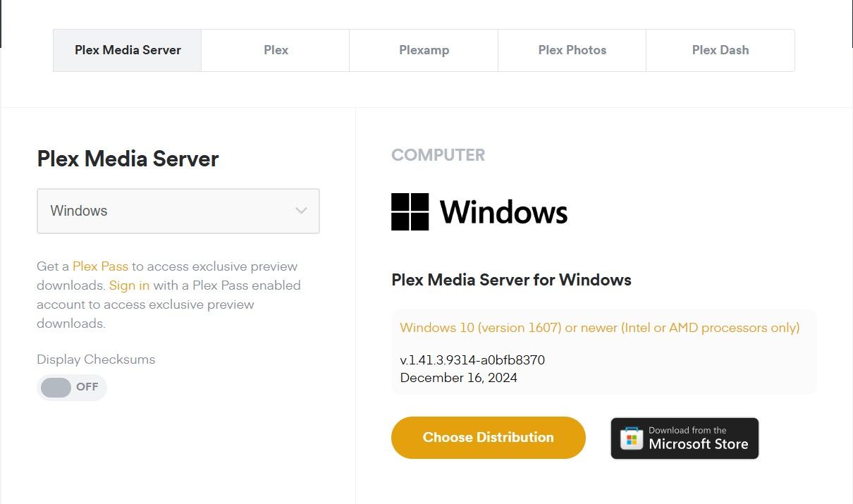The height and width of the screenshot is (504, 853).
Task: Switch to the Plex Dash tab
Action: [720, 50]
